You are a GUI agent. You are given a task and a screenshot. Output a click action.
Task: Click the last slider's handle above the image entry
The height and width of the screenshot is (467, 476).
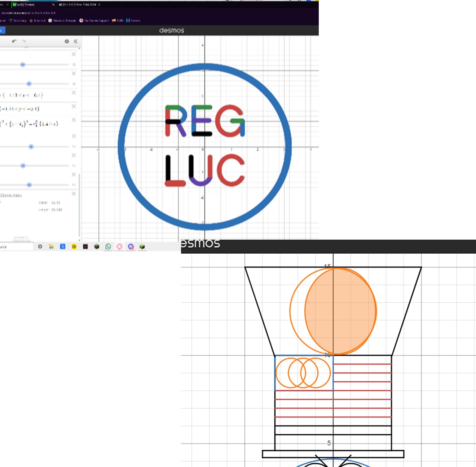click(29, 185)
